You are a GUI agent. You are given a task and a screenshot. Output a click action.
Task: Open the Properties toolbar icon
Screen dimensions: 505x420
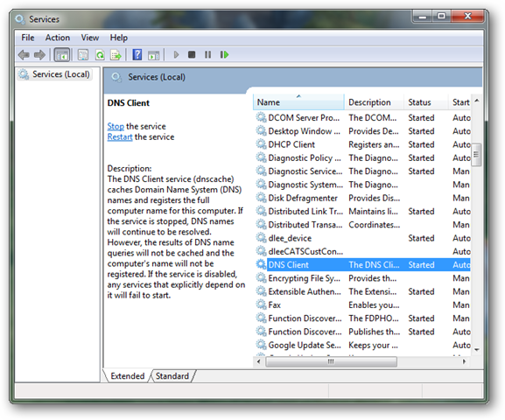(83, 55)
